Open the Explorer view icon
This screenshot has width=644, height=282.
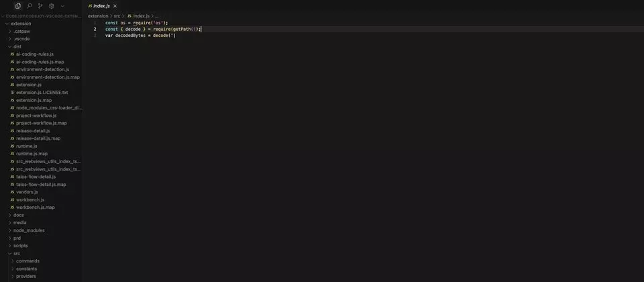click(x=17, y=6)
